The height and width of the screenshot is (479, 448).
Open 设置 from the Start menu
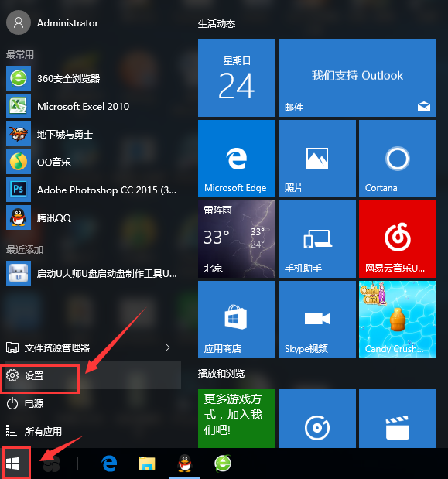(91, 375)
